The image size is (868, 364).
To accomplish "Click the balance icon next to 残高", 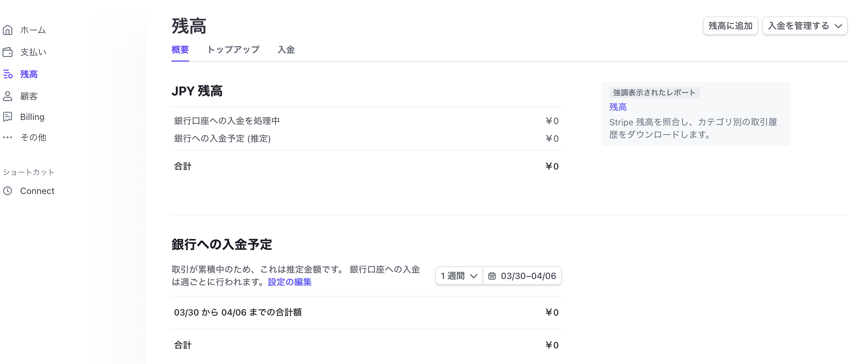I will point(8,74).
